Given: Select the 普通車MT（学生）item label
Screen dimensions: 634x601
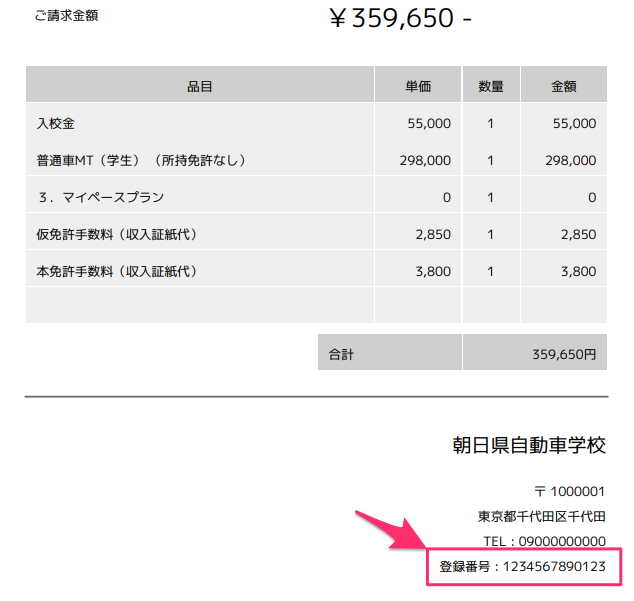Looking at the screenshot, I should click(141, 160).
